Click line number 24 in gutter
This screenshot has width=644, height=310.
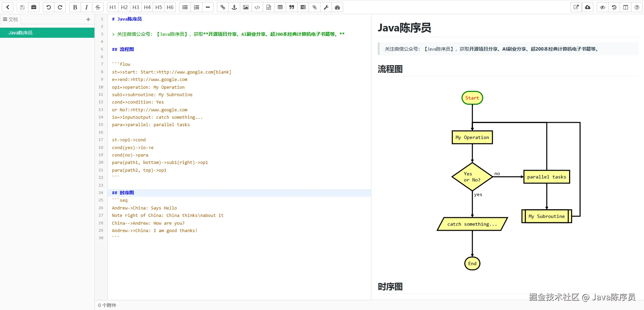tap(101, 193)
